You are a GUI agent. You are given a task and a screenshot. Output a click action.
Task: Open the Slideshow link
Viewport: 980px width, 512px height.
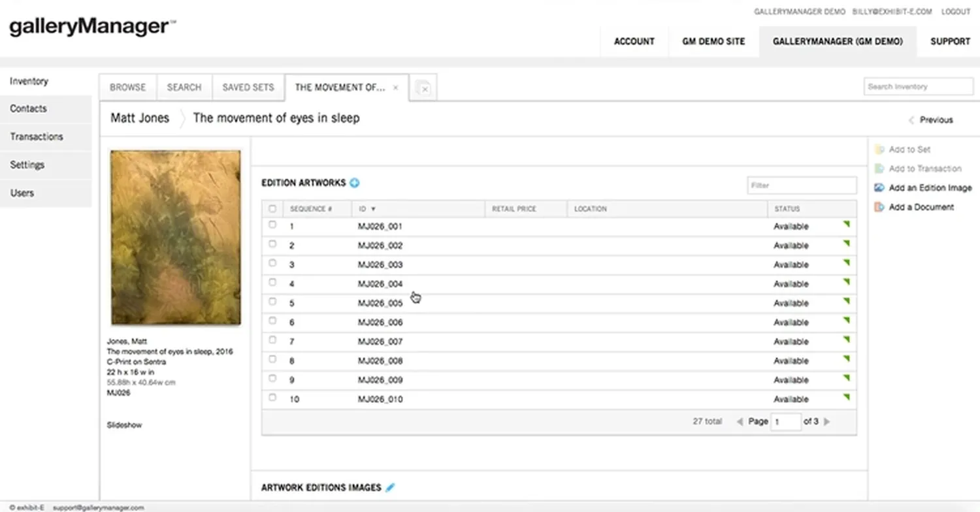click(124, 425)
